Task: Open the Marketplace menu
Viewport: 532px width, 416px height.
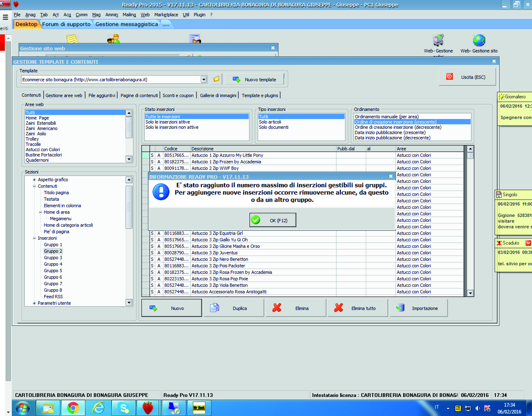Action: (x=166, y=15)
